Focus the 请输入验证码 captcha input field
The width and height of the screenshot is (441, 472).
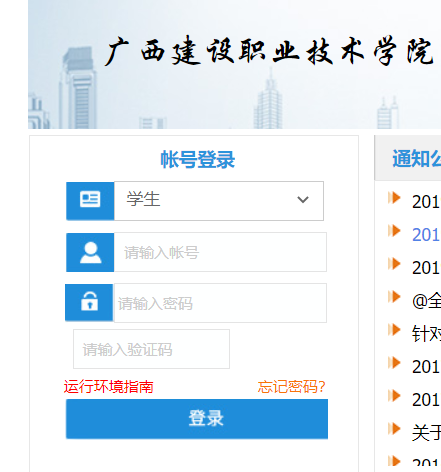tap(151, 349)
